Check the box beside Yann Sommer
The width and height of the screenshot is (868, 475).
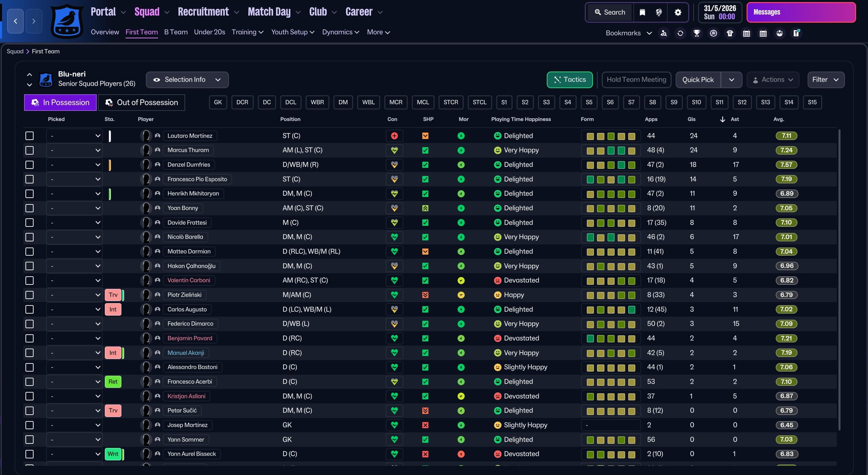(30, 440)
